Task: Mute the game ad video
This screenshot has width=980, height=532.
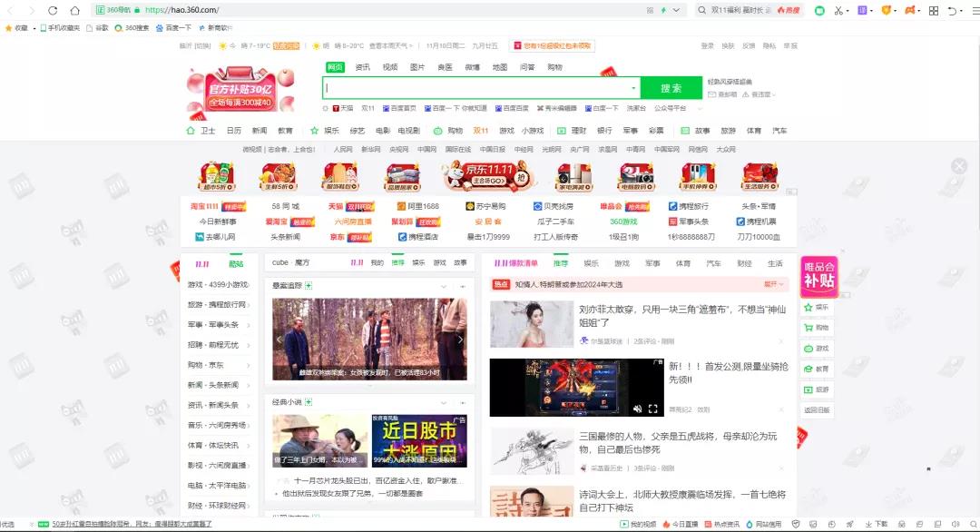Action: point(638,409)
